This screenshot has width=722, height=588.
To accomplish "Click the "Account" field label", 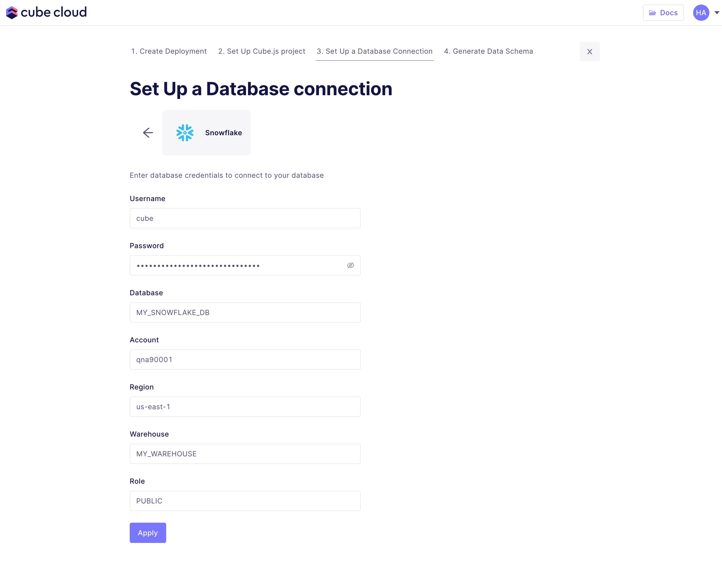I will [x=144, y=340].
